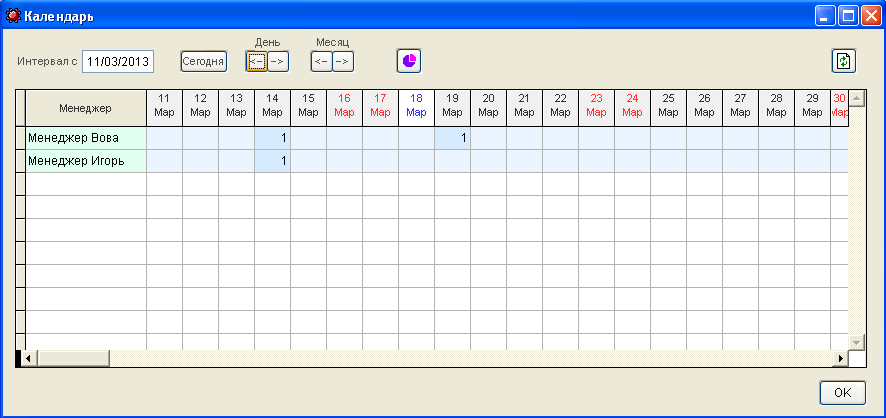Click the blue 18 Мар header
Screen dimensions: 886x418
click(416, 107)
